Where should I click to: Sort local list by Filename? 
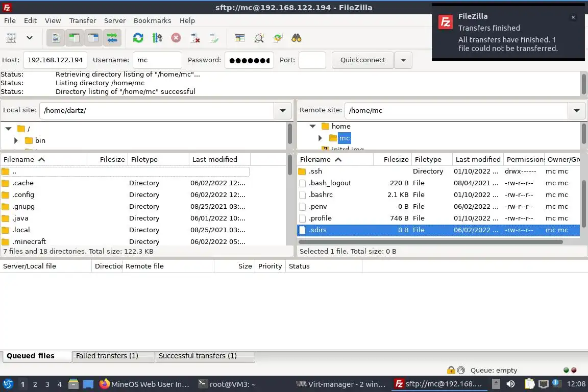(43, 159)
